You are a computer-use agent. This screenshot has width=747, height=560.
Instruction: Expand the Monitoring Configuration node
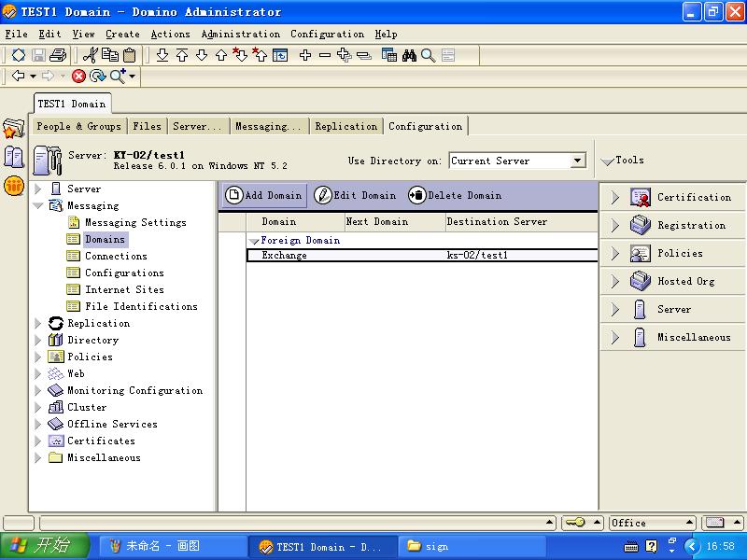[38, 390]
